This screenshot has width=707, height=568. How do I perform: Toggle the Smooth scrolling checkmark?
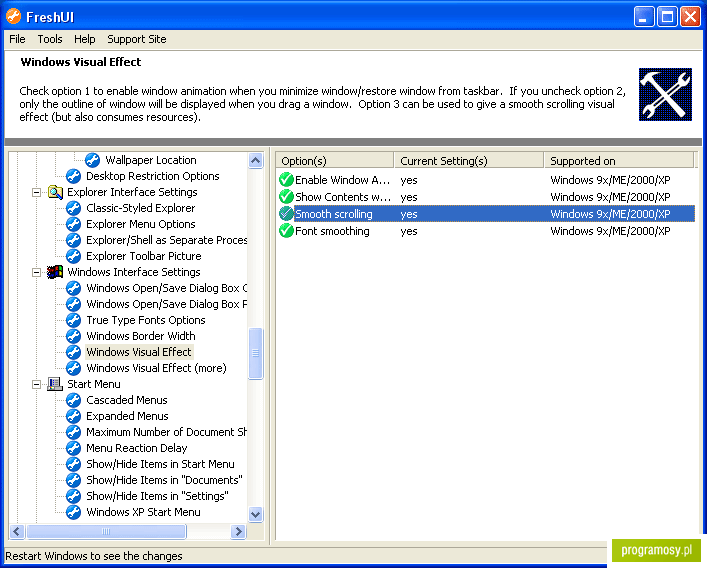click(x=286, y=214)
